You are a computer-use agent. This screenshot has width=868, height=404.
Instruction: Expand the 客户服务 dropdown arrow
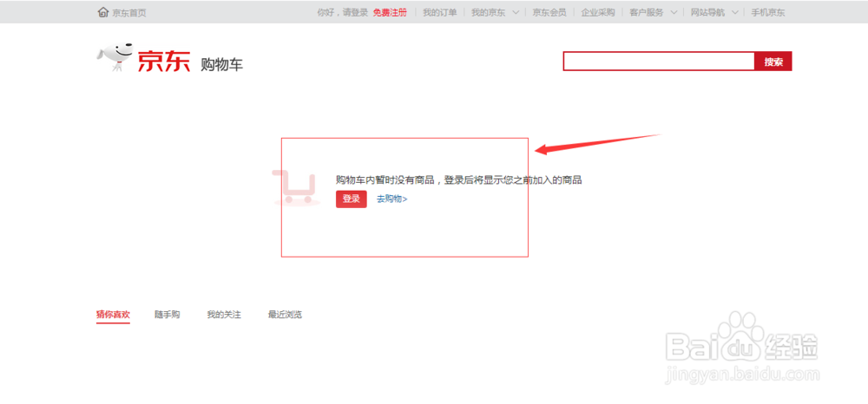click(674, 12)
